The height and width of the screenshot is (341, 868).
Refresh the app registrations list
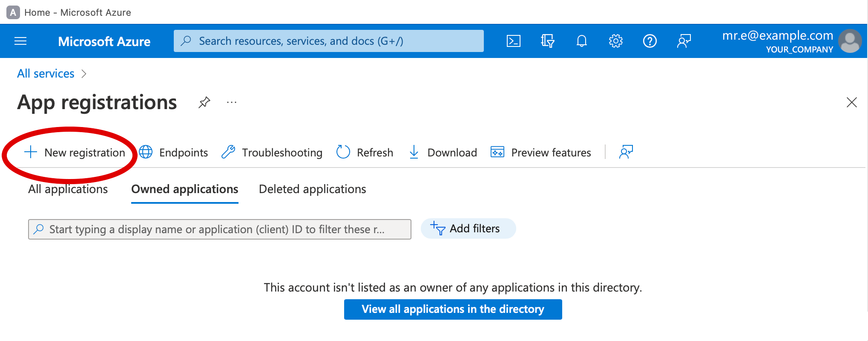pyautogui.click(x=365, y=152)
